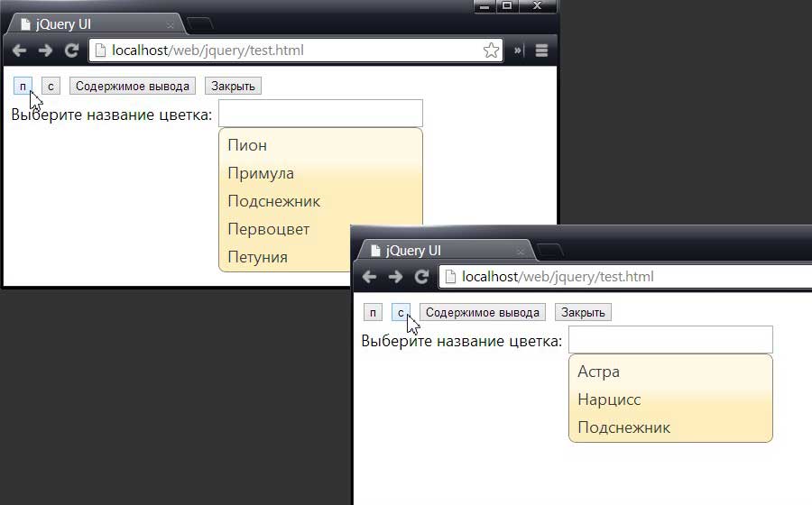Choose 'Первоцвет' from the autocomplete list
This screenshot has width=812, height=505.
(x=285, y=229)
